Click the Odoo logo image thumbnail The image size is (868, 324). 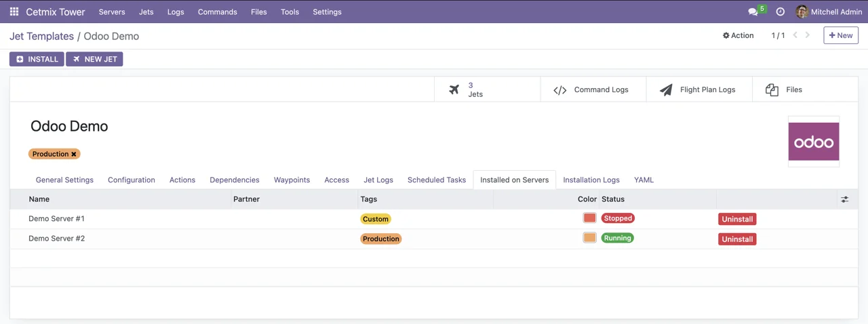(813, 142)
